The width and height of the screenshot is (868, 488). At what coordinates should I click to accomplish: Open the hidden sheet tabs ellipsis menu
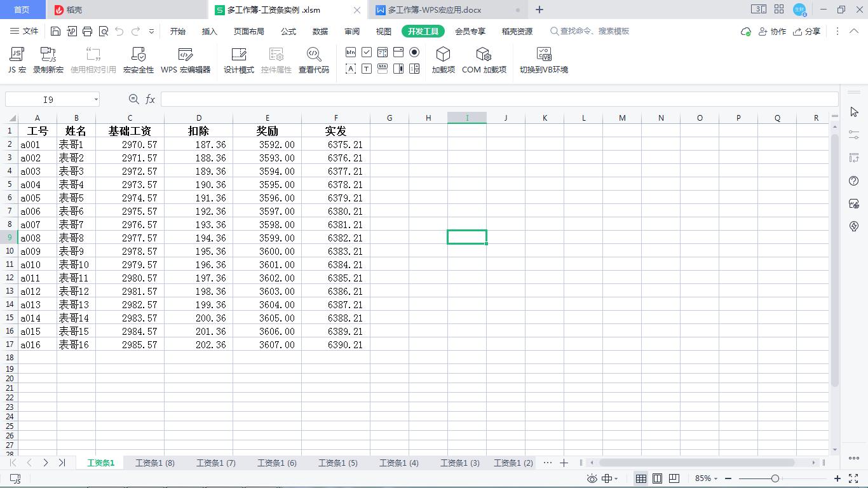pos(547,463)
